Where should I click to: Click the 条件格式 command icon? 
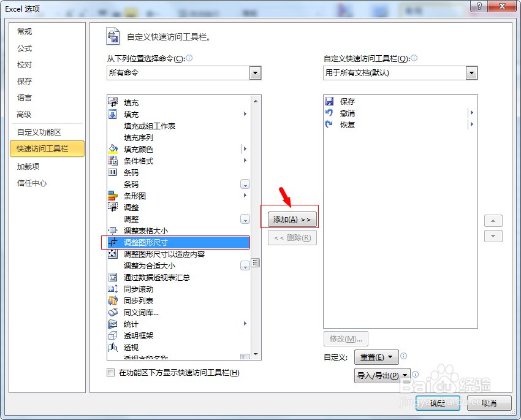(x=113, y=161)
